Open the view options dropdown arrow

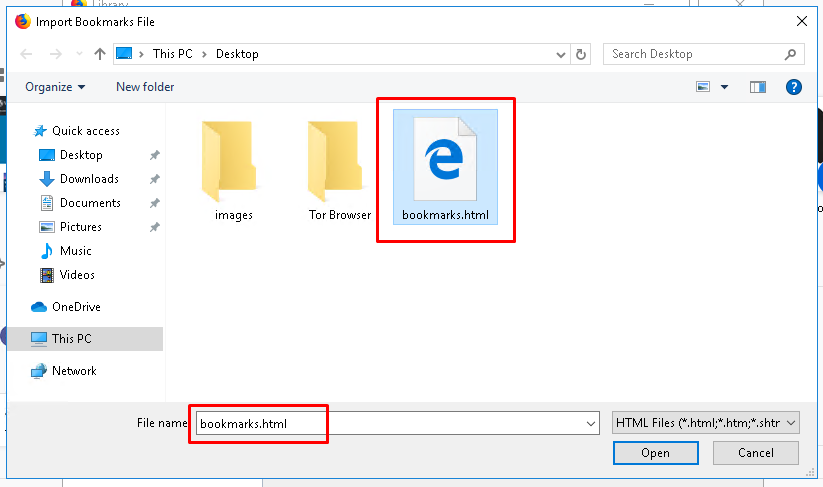click(x=724, y=87)
